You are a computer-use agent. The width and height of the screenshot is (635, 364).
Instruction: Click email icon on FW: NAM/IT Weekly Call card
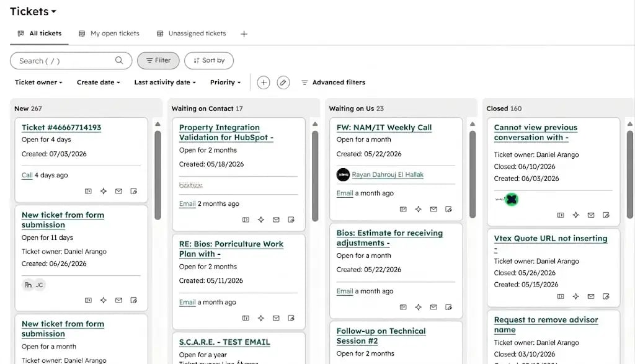point(433,210)
